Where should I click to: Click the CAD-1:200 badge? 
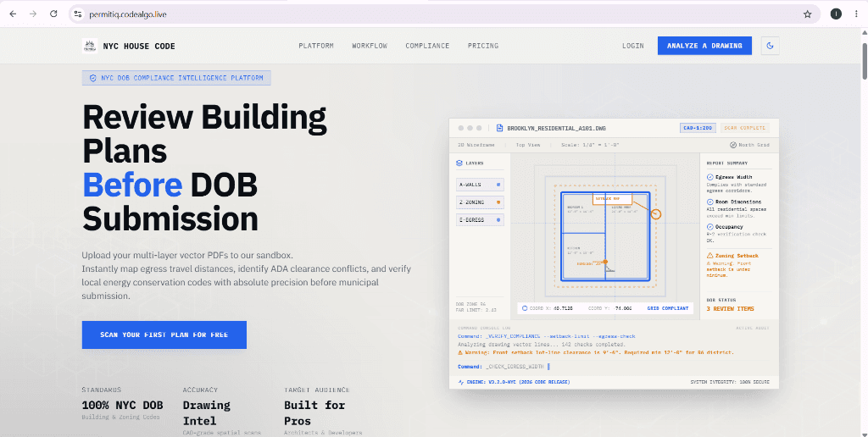[698, 128]
